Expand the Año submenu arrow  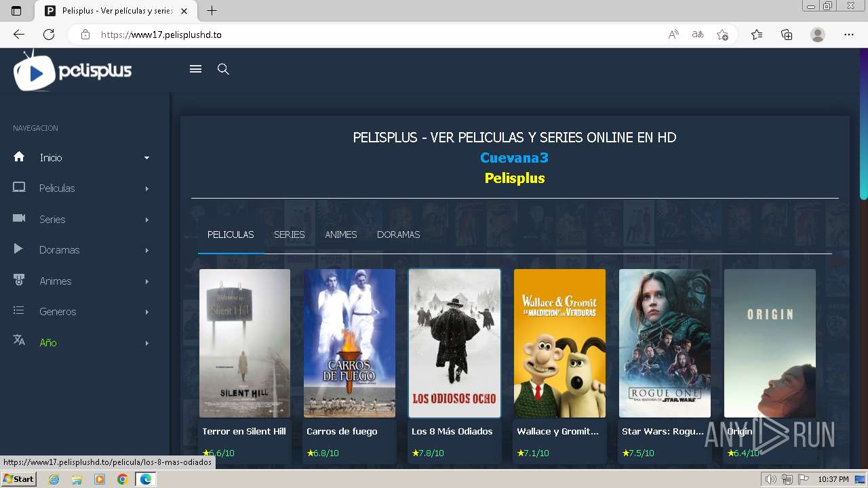(146, 343)
